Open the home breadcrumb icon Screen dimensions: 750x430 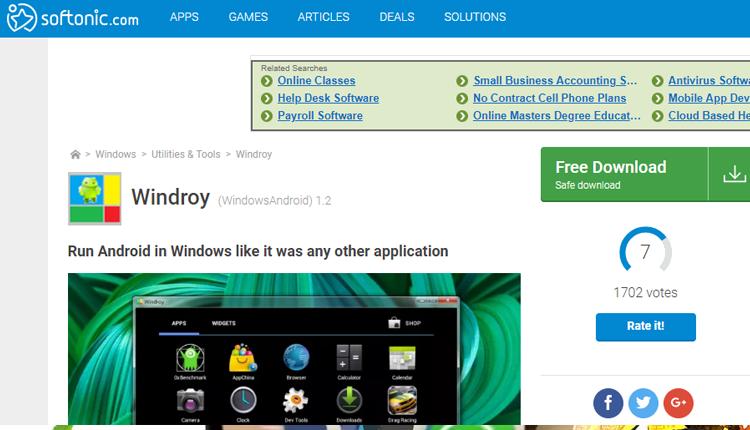[x=75, y=154]
